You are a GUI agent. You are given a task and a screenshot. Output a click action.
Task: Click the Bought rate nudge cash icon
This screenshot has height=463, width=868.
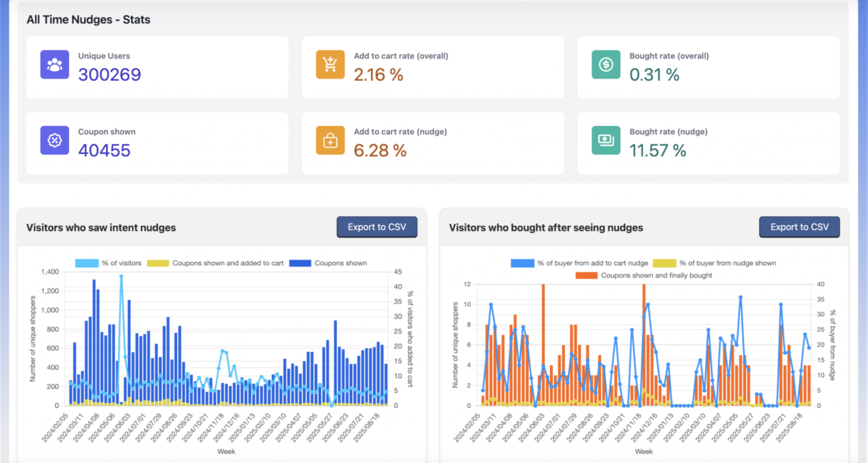pos(606,140)
